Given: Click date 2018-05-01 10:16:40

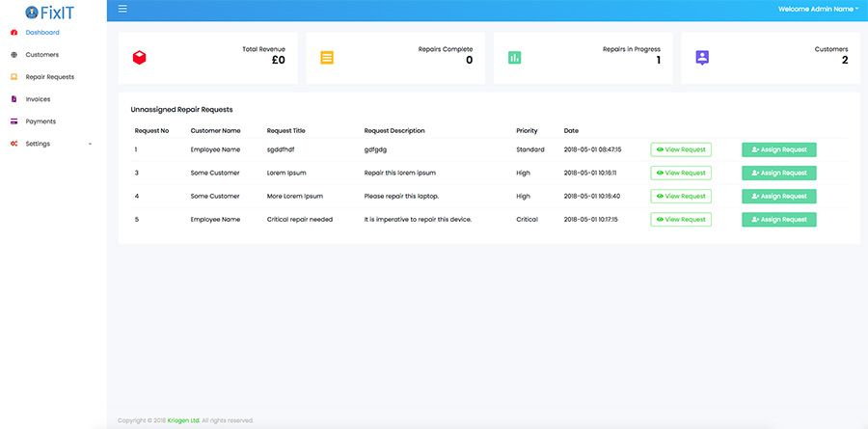Looking at the screenshot, I should click(x=592, y=196).
